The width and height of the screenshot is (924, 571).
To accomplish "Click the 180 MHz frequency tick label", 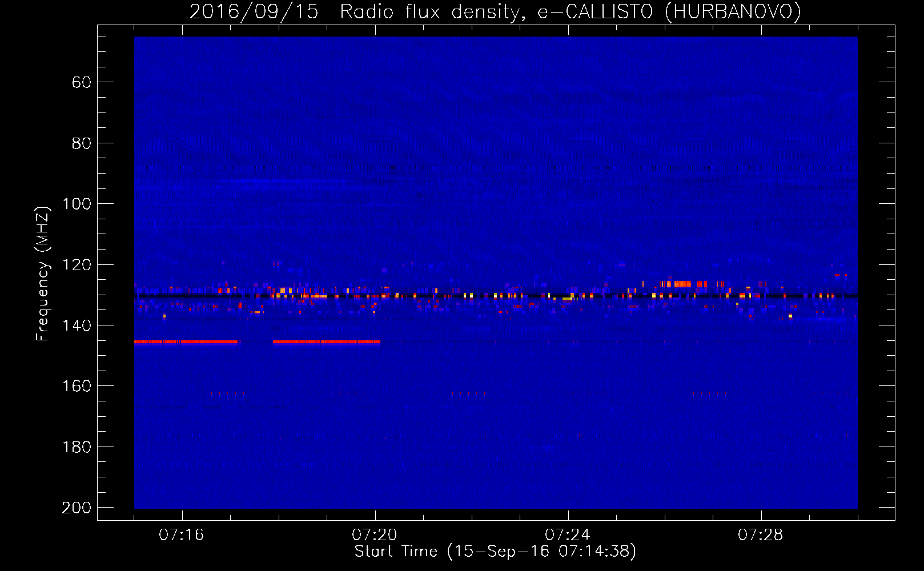I will click(x=77, y=447).
